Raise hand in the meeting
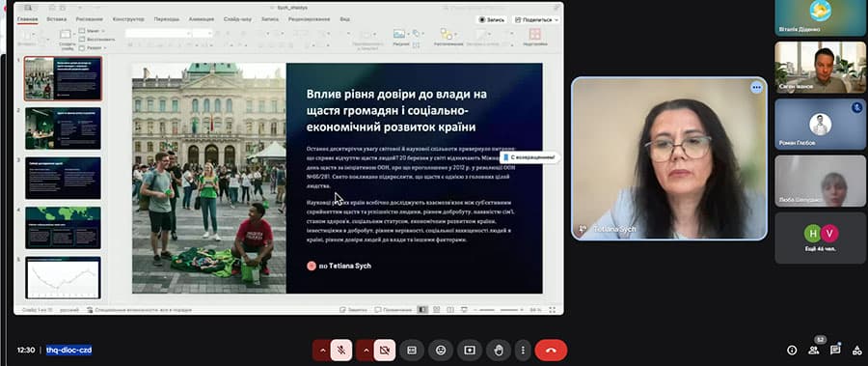The image size is (868, 366). (x=499, y=351)
